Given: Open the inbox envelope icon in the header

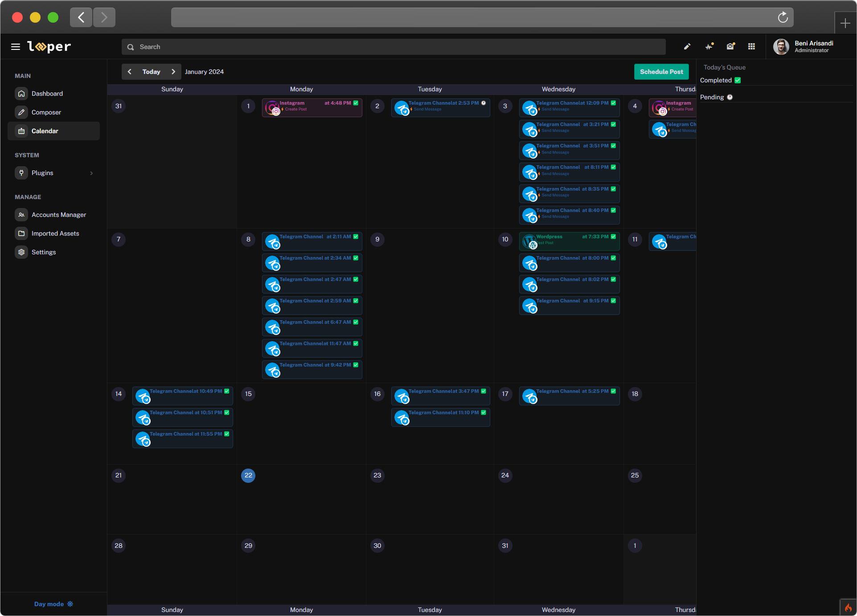Looking at the screenshot, I should (x=730, y=46).
